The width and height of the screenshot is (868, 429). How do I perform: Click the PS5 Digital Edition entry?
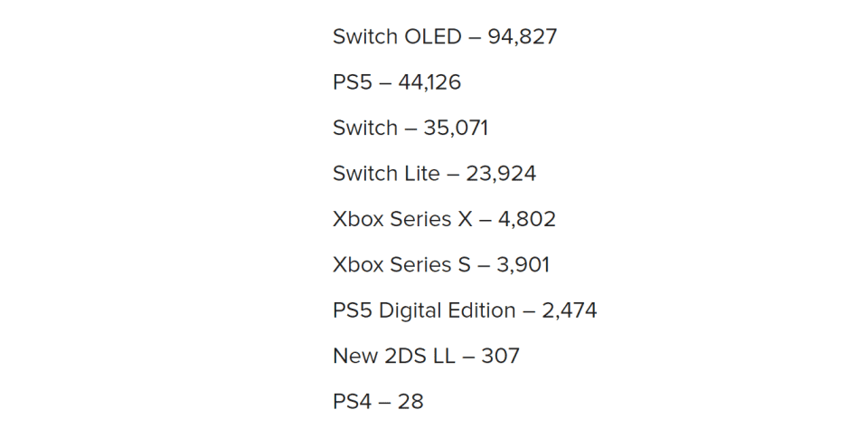click(x=465, y=310)
